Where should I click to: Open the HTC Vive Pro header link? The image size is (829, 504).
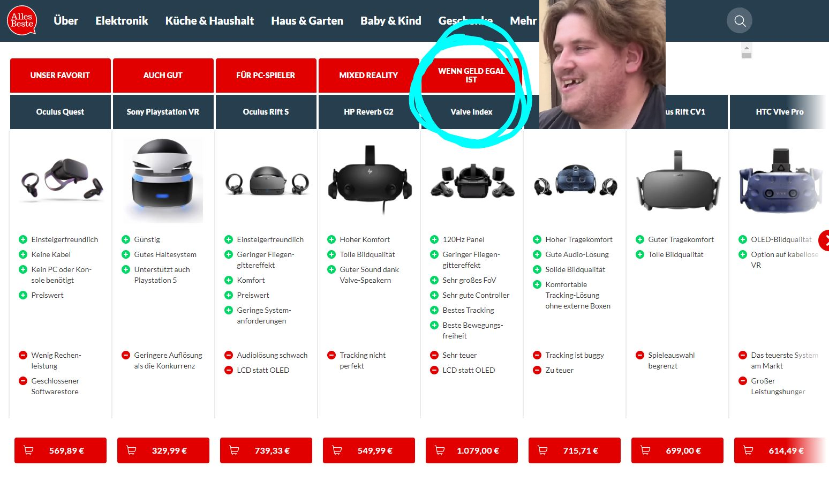tap(779, 112)
